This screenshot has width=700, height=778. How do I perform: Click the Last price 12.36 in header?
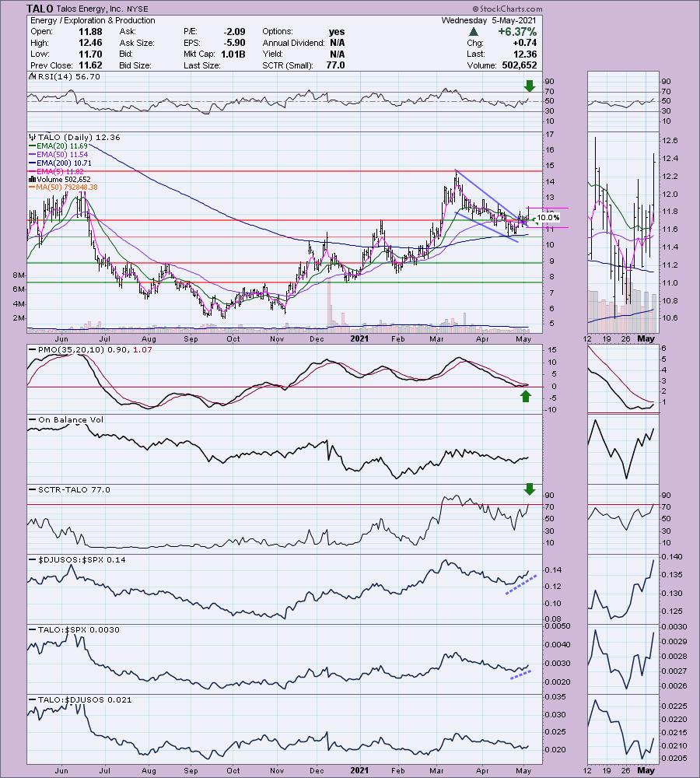tap(525, 54)
